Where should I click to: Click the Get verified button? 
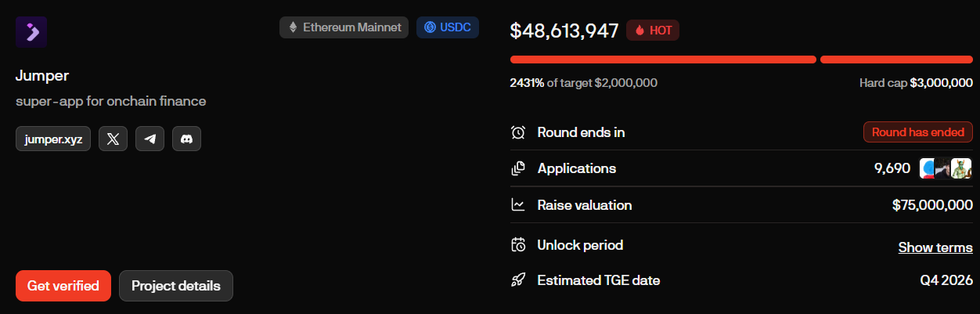(x=63, y=286)
